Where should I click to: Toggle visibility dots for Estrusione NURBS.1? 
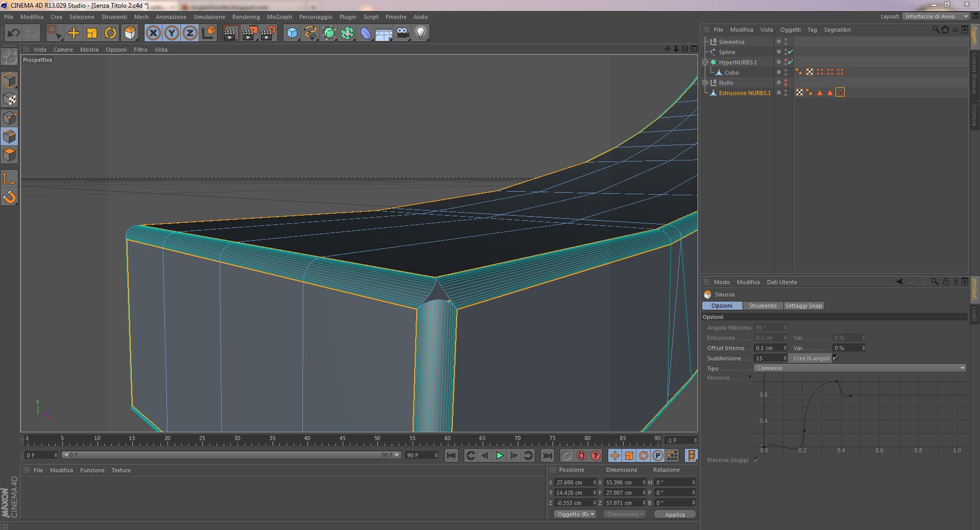click(x=785, y=93)
